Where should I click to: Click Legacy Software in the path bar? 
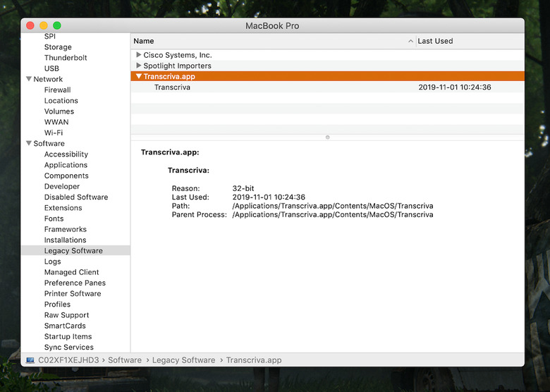pyautogui.click(x=183, y=360)
